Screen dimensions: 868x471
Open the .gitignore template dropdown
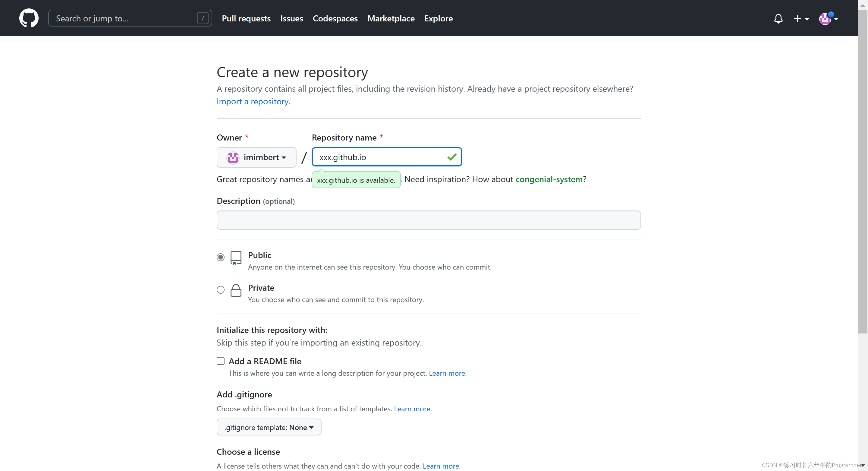[269, 427]
